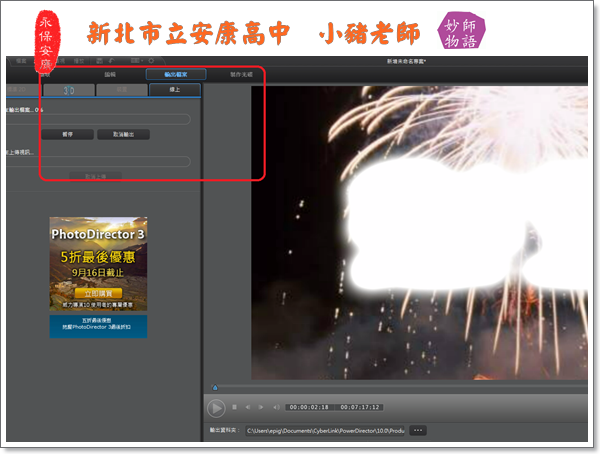Click the project title 新增未命名專案*
The image size is (600, 454).
[406, 61]
